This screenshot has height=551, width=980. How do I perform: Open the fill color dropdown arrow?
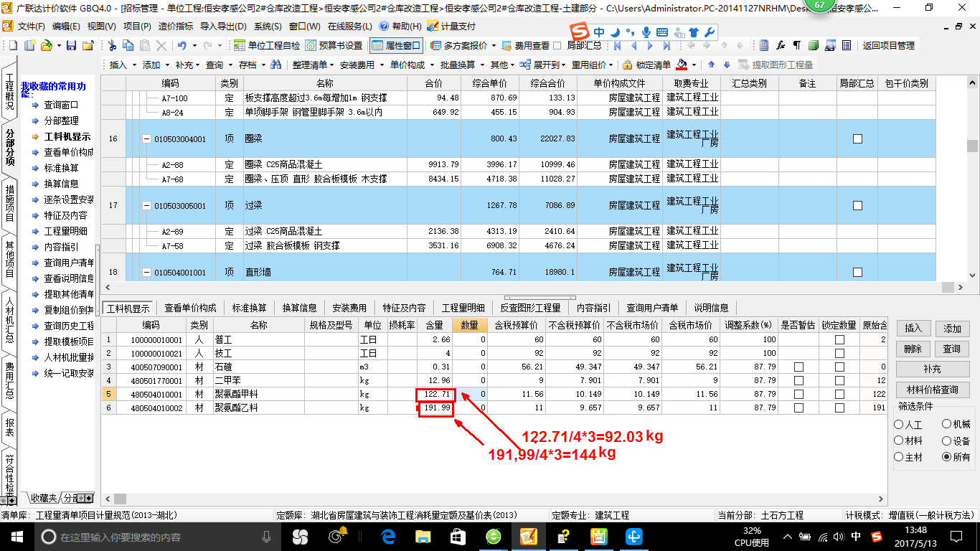click(x=692, y=65)
